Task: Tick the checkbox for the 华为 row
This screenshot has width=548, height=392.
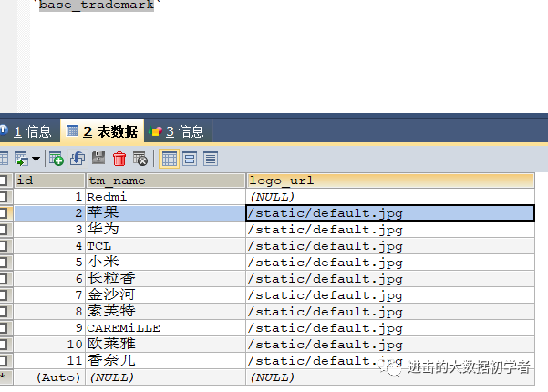Action: tap(4, 230)
